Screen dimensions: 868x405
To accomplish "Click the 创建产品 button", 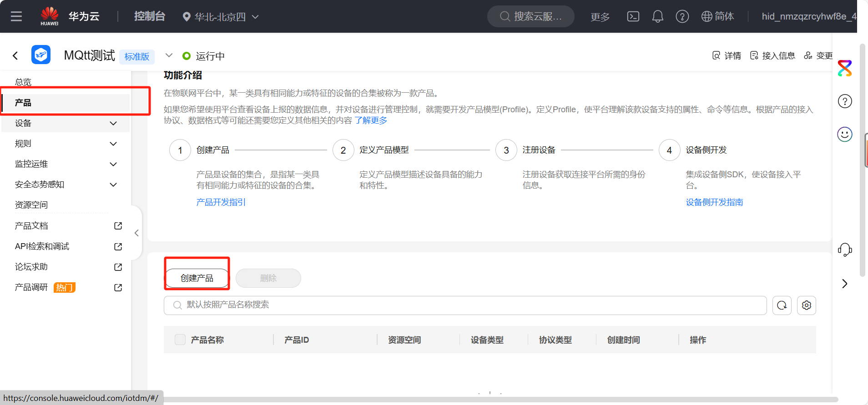I will point(197,278).
